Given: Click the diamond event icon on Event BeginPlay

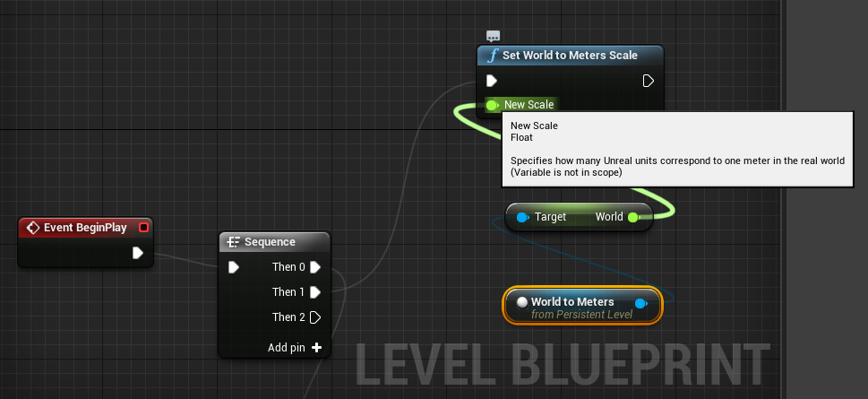Looking at the screenshot, I should (x=32, y=228).
